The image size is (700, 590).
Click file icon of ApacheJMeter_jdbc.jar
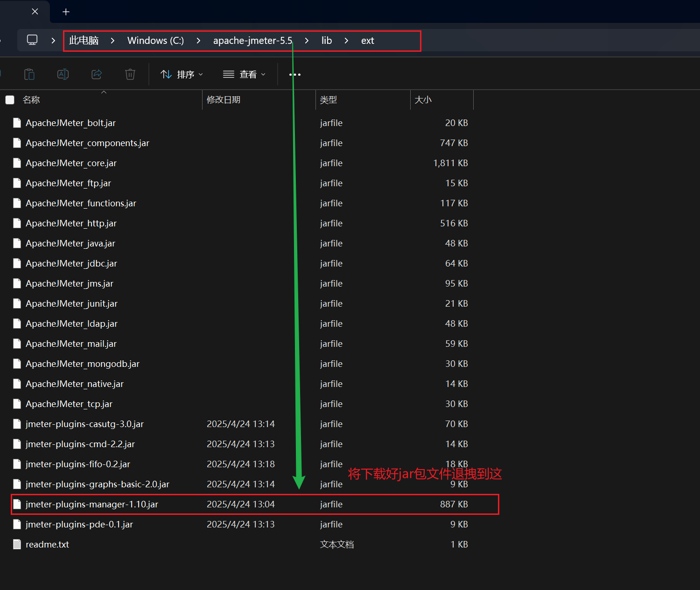(x=17, y=263)
